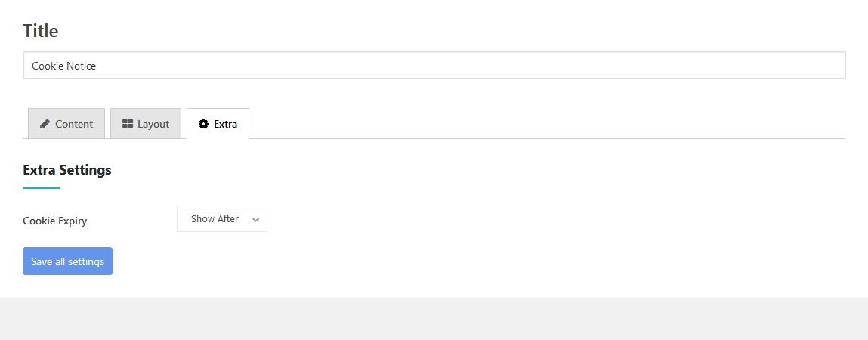Open the Cookie Expiry dropdown
Image resolution: width=868 pixels, height=340 pixels.
[x=222, y=218]
